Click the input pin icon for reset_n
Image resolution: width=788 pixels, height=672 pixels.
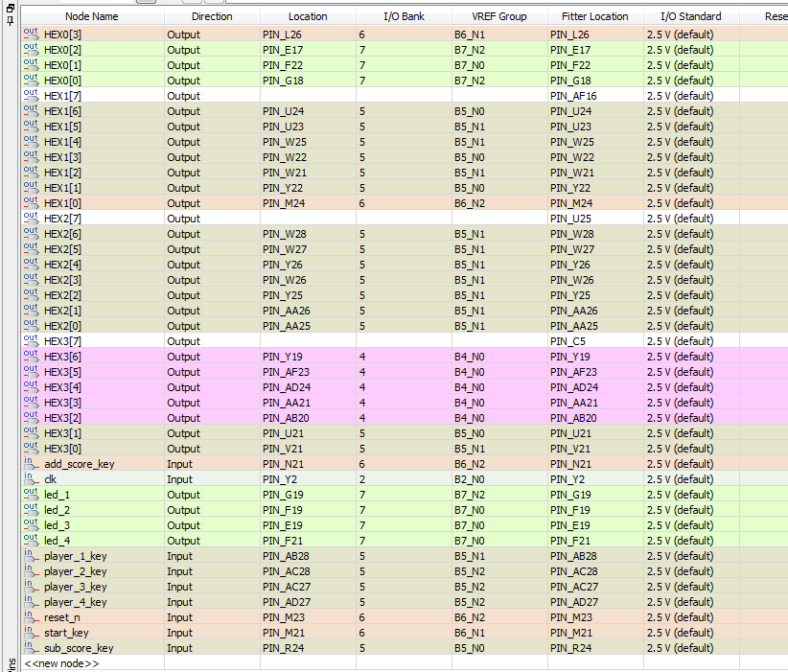coord(31,616)
